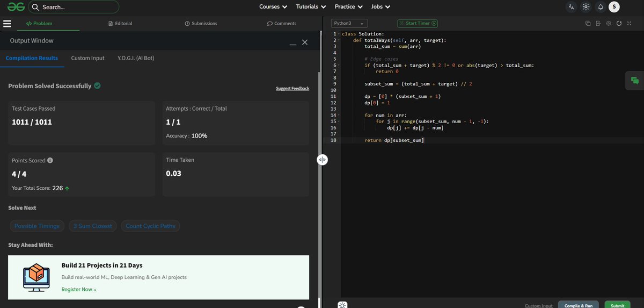
Task: Click the Suggest Feedback link
Action: [292, 88]
